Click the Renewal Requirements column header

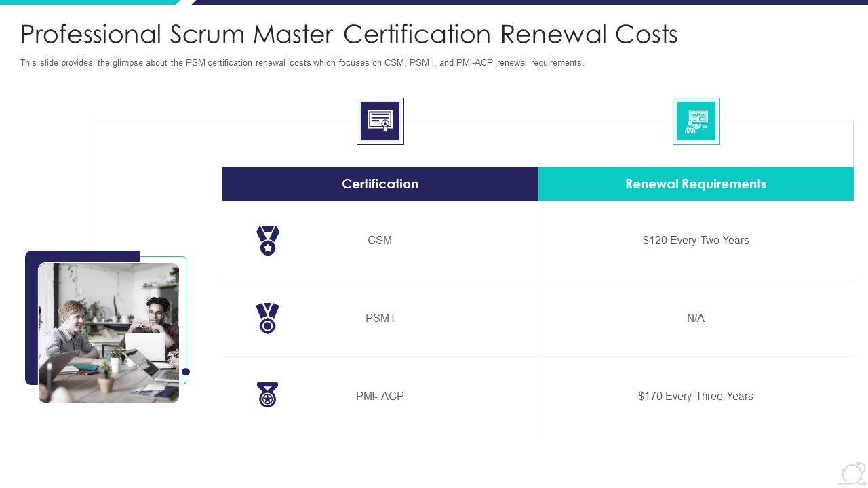click(x=696, y=184)
